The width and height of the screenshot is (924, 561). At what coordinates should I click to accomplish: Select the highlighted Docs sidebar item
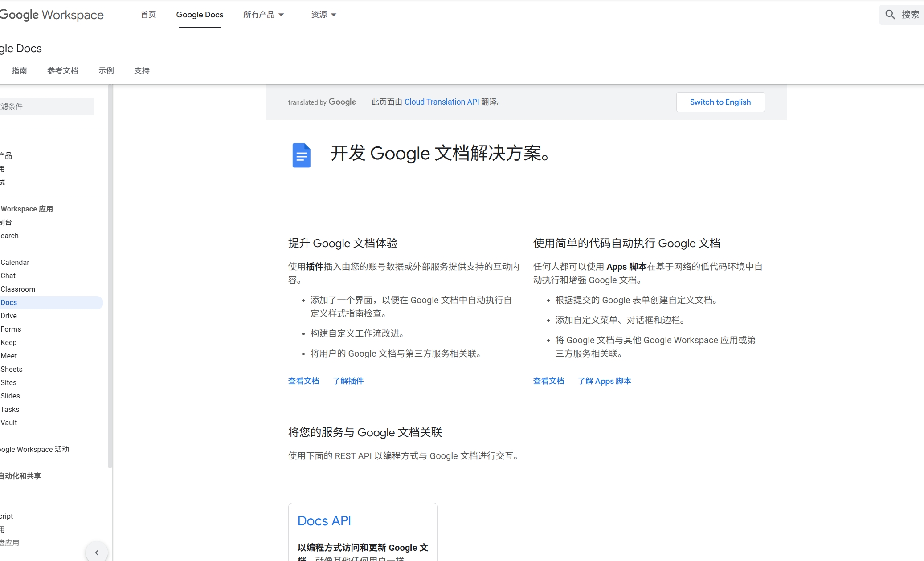51,303
